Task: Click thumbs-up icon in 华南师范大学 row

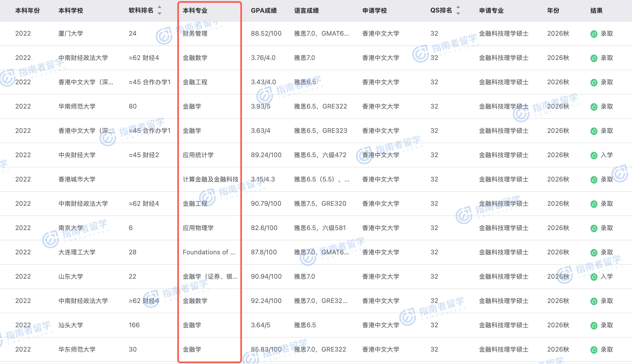Action: click(x=594, y=107)
